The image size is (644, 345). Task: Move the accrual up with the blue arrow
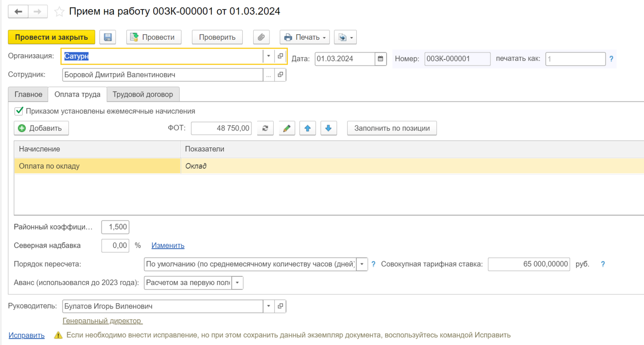pos(308,128)
